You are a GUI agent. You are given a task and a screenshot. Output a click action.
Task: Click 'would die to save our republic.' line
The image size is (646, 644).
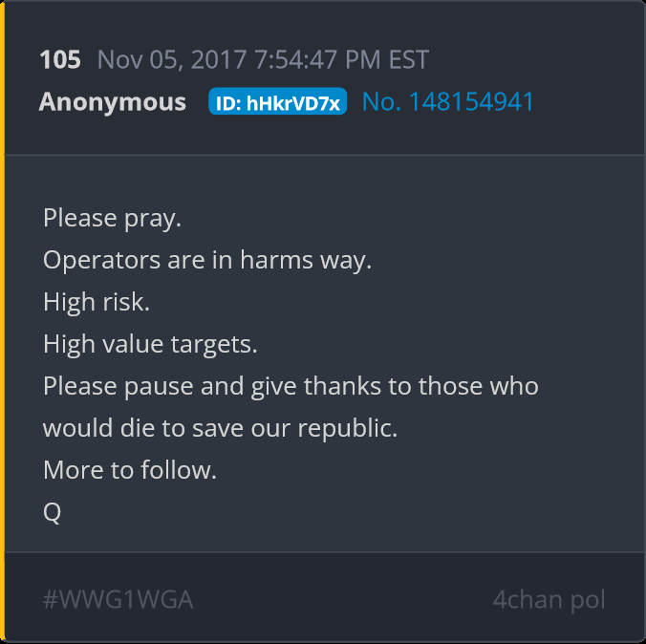click(x=220, y=428)
